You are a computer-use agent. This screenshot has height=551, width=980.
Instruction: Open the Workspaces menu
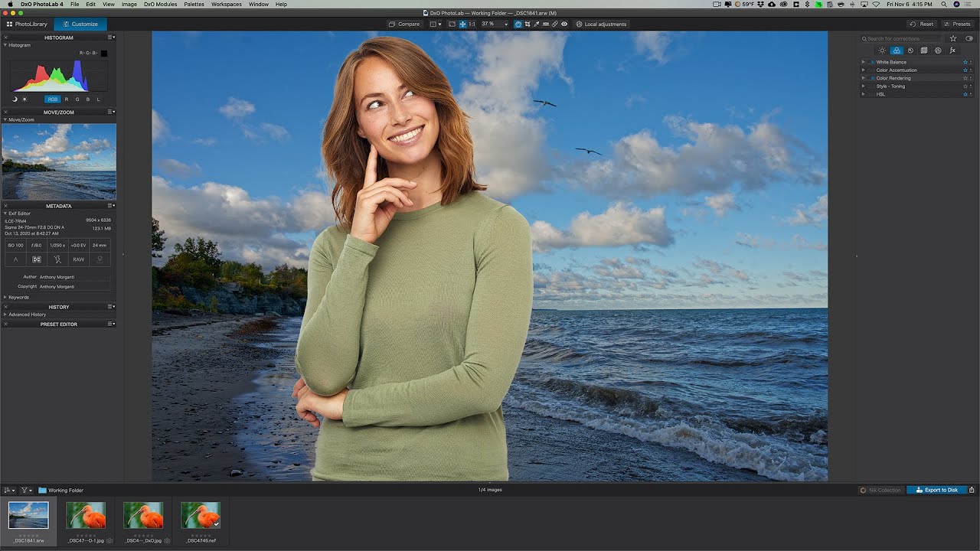[x=226, y=5]
